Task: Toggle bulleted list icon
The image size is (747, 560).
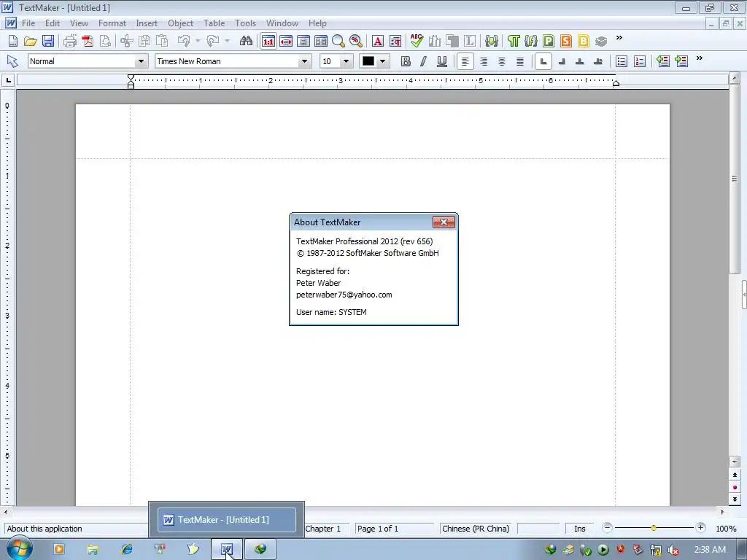Action: [622, 61]
